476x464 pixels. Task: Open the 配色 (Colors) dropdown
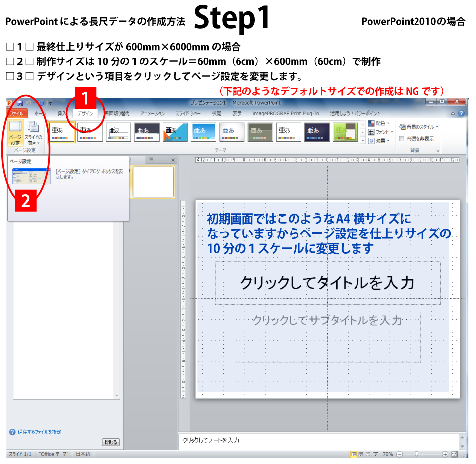coord(379,123)
